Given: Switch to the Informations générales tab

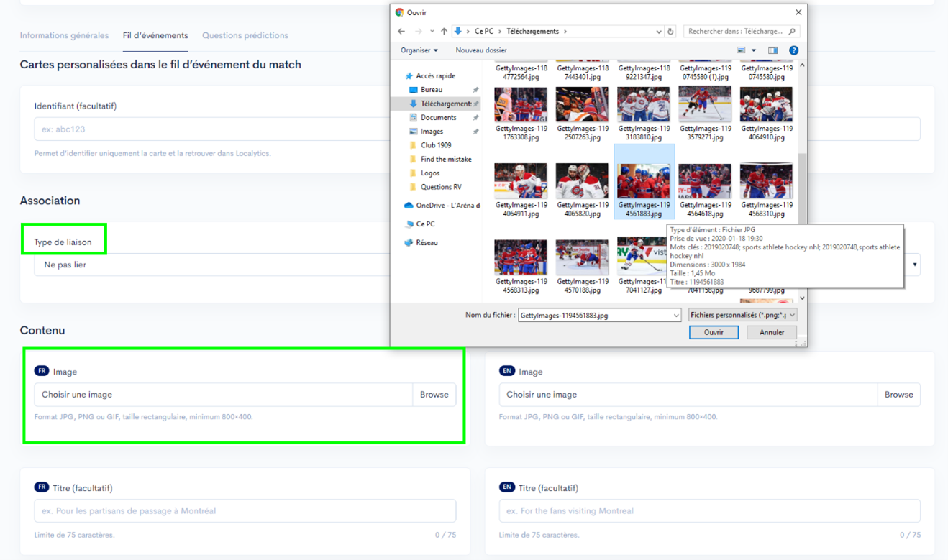Looking at the screenshot, I should 64,35.
